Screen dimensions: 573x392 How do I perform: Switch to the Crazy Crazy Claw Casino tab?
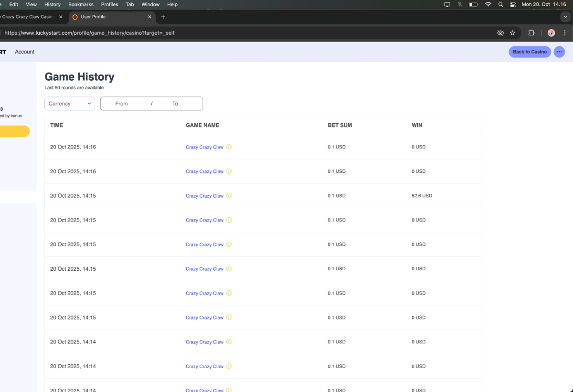(29, 17)
